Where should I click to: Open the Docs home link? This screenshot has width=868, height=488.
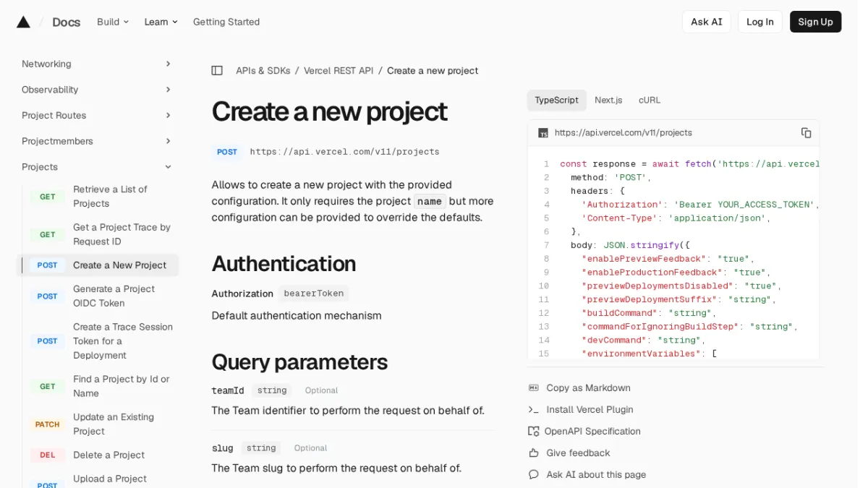click(67, 22)
